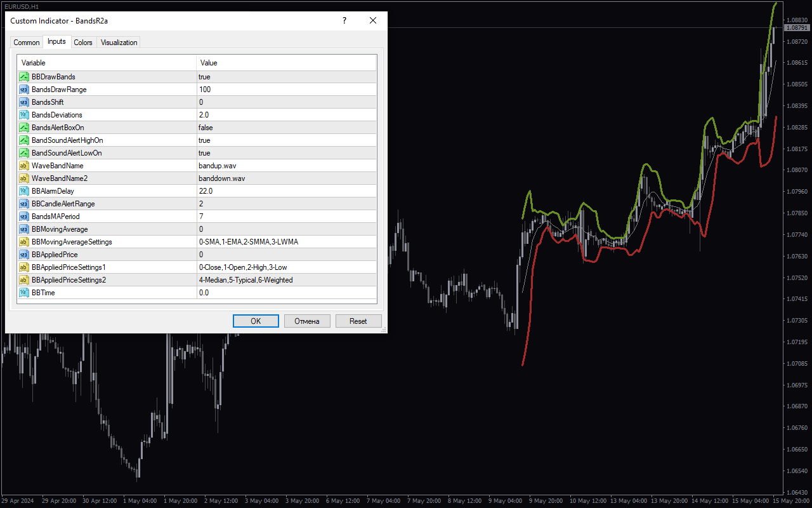This screenshot has height=508, width=812.
Task: Click the banddown.wav value cell
Action: [286, 178]
